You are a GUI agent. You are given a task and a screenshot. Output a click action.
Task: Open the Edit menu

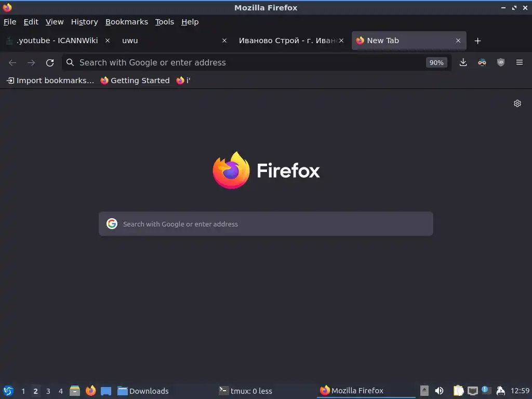click(x=31, y=22)
